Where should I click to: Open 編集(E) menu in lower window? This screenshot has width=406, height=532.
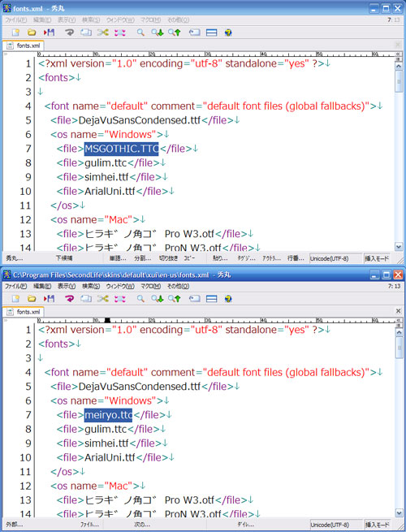pyautogui.click(x=42, y=287)
